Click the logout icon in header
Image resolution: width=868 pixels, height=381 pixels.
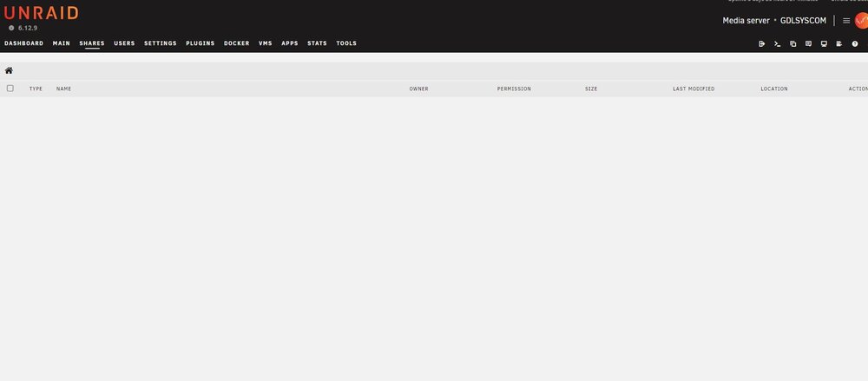762,43
